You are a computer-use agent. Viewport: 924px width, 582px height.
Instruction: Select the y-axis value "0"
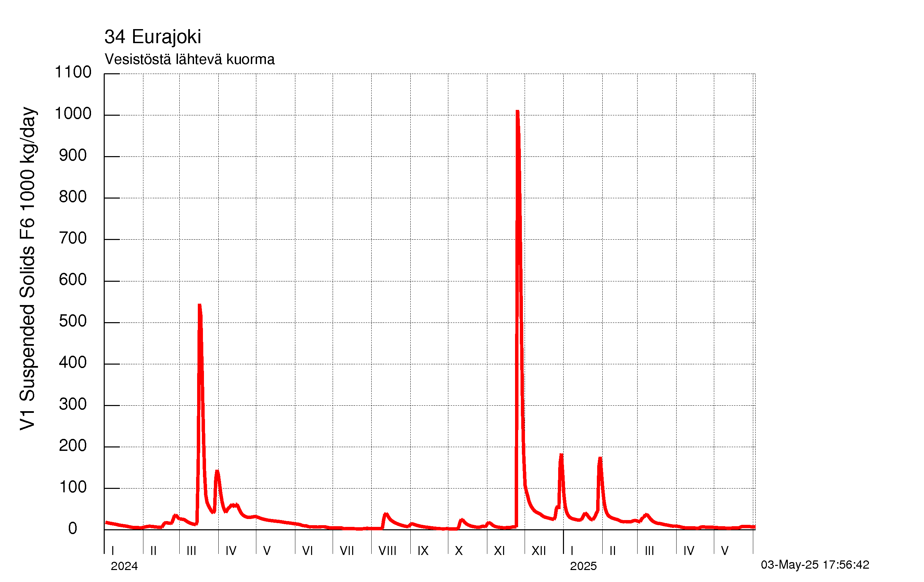click(x=73, y=529)
